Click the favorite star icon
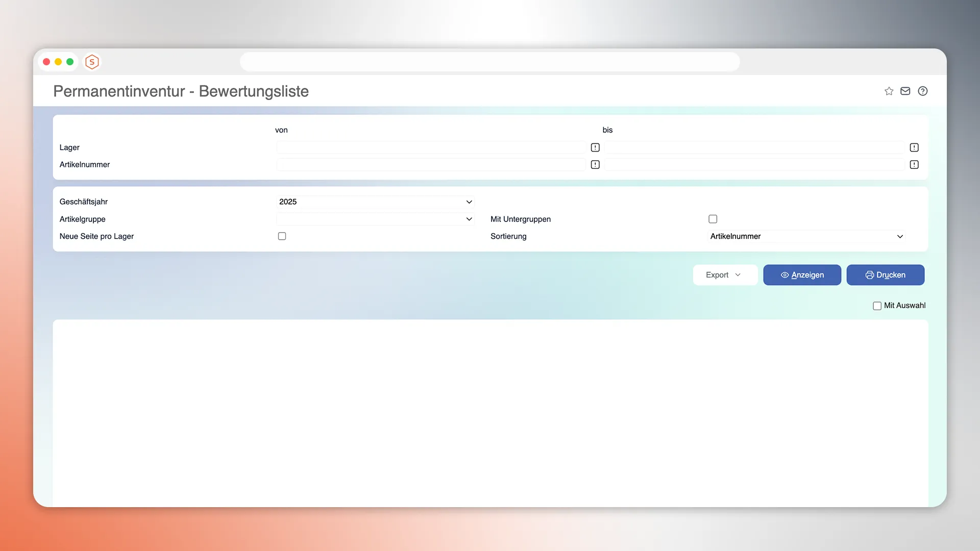The image size is (980, 551). pos(889,91)
